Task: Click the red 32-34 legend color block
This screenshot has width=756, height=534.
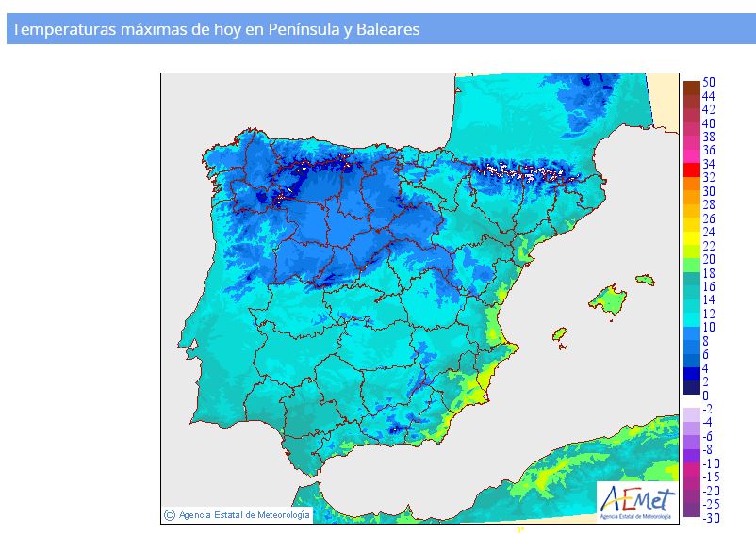Action: click(692, 170)
